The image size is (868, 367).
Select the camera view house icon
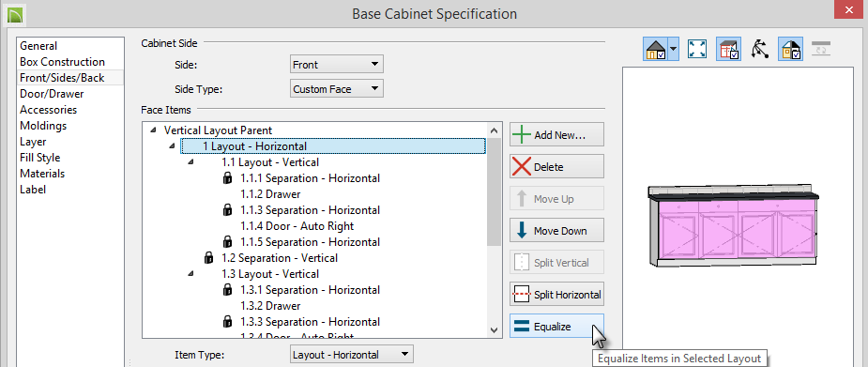point(656,49)
